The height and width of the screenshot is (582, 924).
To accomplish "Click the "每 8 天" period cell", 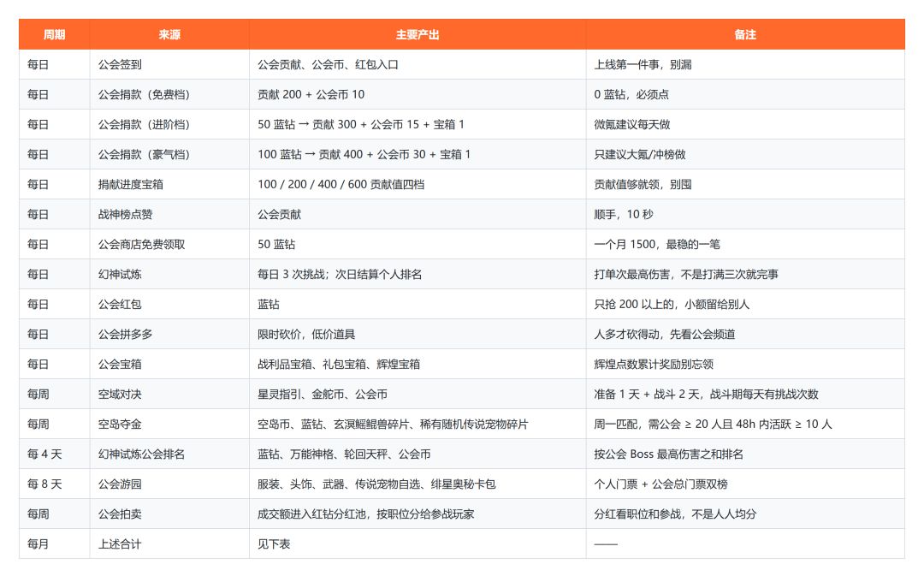I will pos(54,484).
